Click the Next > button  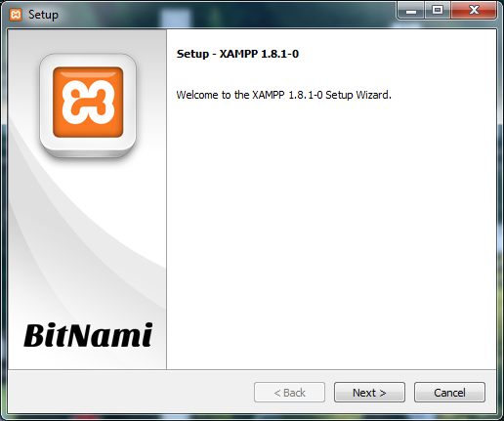click(x=369, y=393)
